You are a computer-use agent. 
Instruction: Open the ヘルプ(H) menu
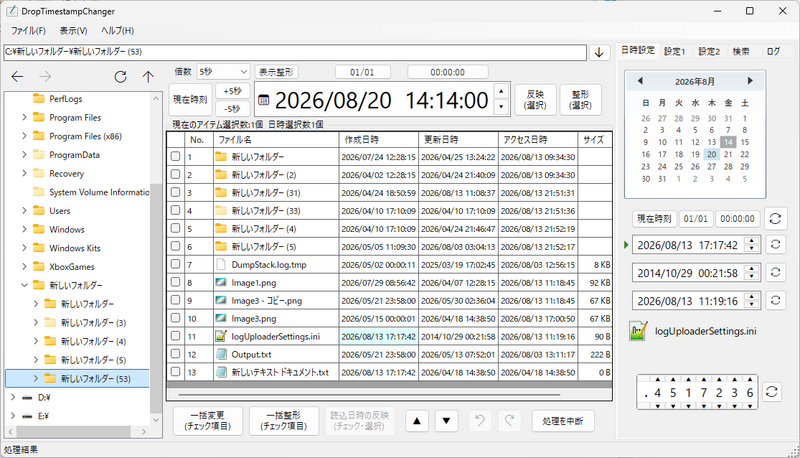[117, 31]
